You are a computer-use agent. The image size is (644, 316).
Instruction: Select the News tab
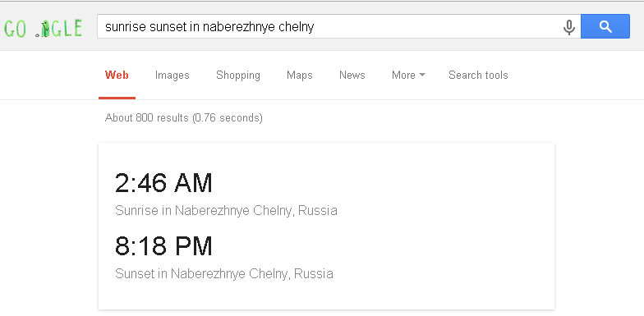point(352,76)
